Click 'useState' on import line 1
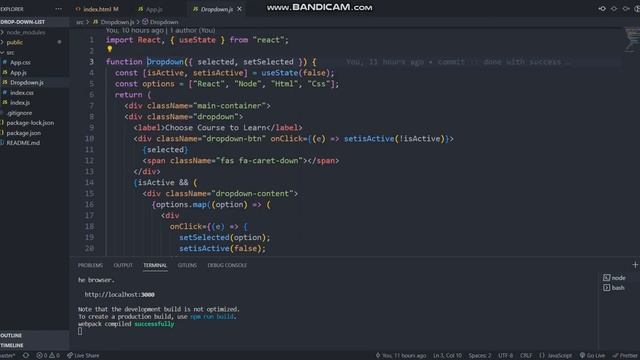The height and width of the screenshot is (360, 640). click(x=197, y=40)
